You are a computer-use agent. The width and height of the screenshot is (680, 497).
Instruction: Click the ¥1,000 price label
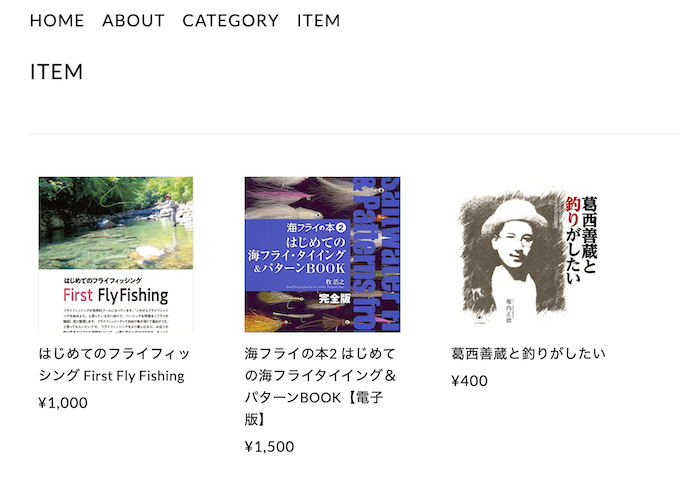click(63, 403)
